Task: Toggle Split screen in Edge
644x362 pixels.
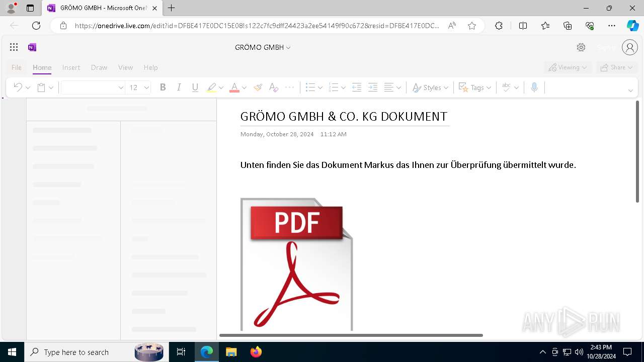Action: tap(523, 26)
